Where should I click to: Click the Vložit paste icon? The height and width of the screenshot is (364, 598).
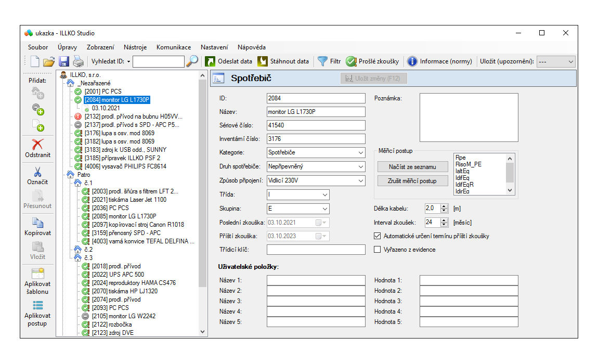point(37,246)
